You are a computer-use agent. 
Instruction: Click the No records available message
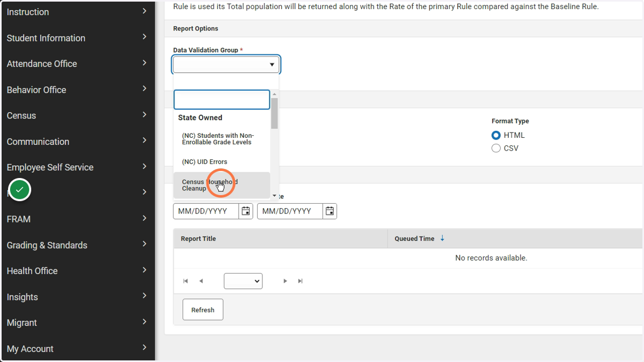click(491, 258)
